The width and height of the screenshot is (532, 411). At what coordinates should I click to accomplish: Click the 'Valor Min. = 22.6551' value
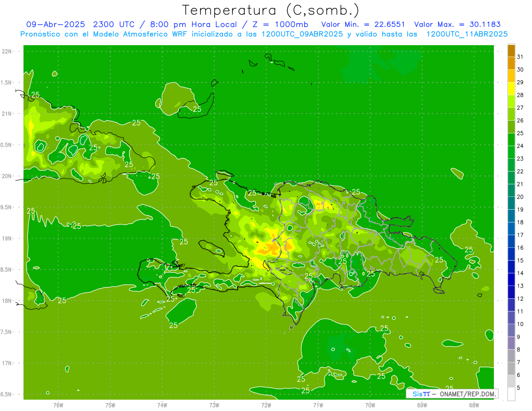click(363, 24)
